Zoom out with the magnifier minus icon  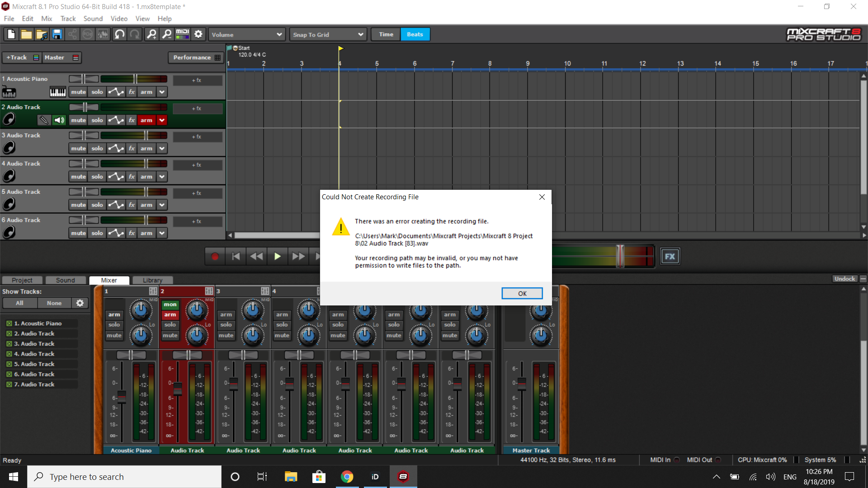point(167,34)
